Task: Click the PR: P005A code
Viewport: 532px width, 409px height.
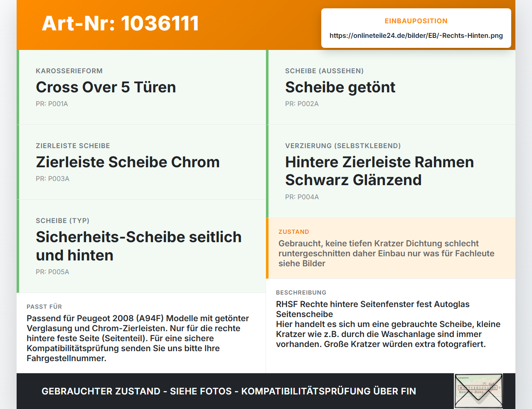Action: 52,272
